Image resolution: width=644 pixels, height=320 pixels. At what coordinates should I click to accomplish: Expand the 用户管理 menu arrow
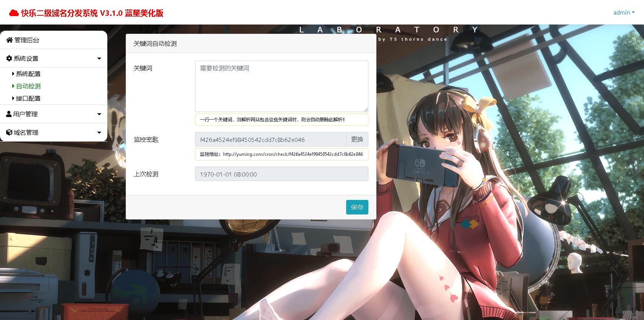[99, 114]
